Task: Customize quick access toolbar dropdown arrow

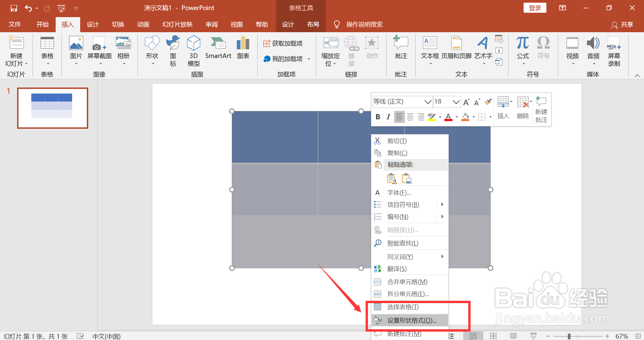Action: [x=76, y=8]
